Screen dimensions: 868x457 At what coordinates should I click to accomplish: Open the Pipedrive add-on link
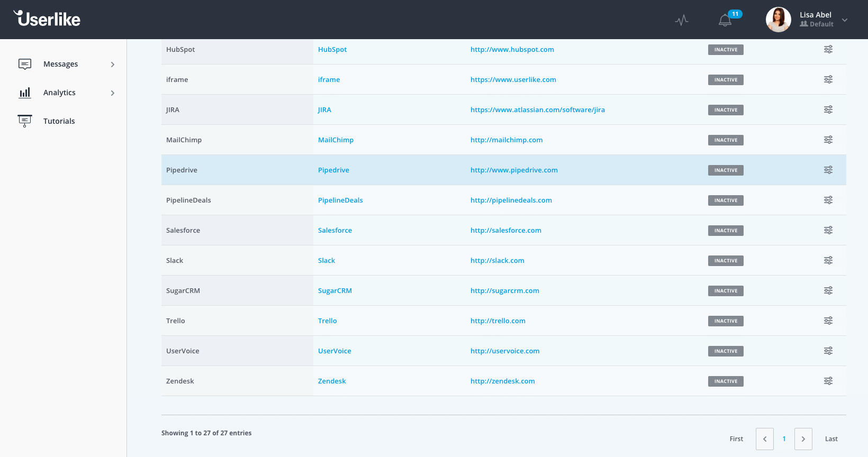tap(333, 170)
